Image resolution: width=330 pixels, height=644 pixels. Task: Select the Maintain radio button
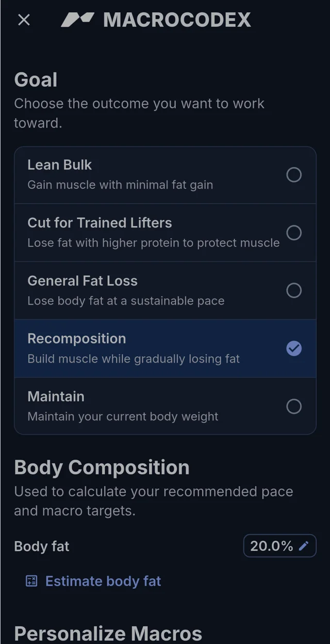pyautogui.click(x=294, y=406)
